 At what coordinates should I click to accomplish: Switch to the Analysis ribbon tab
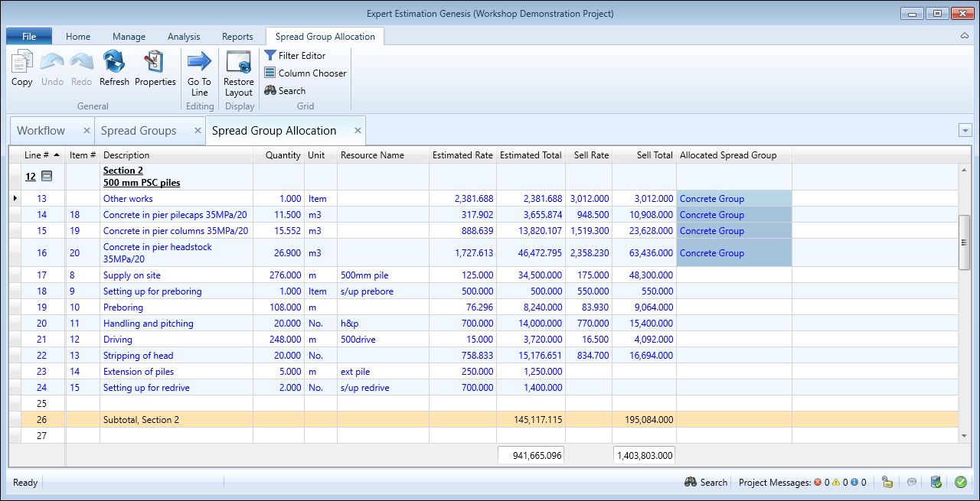pyautogui.click(x=184, y=37)
